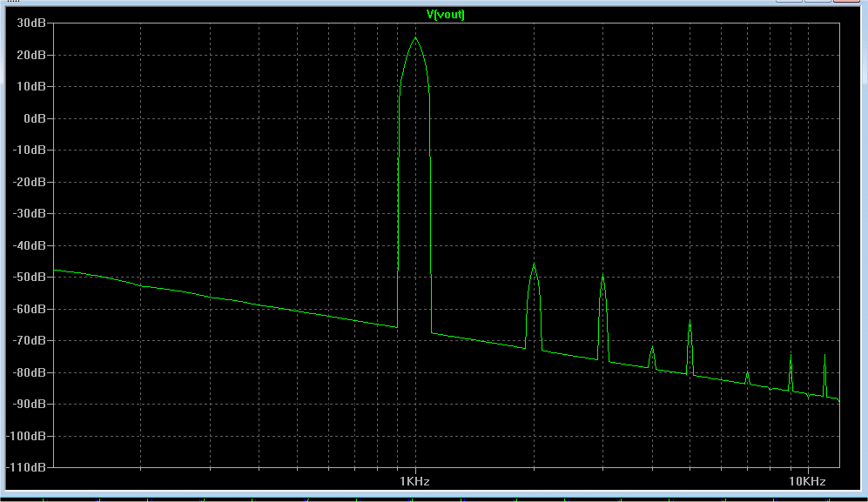Click the -50dB vertical axis label
Image resolution: width=868 pixels, height=502 pixels.
(x=29, y=278)
